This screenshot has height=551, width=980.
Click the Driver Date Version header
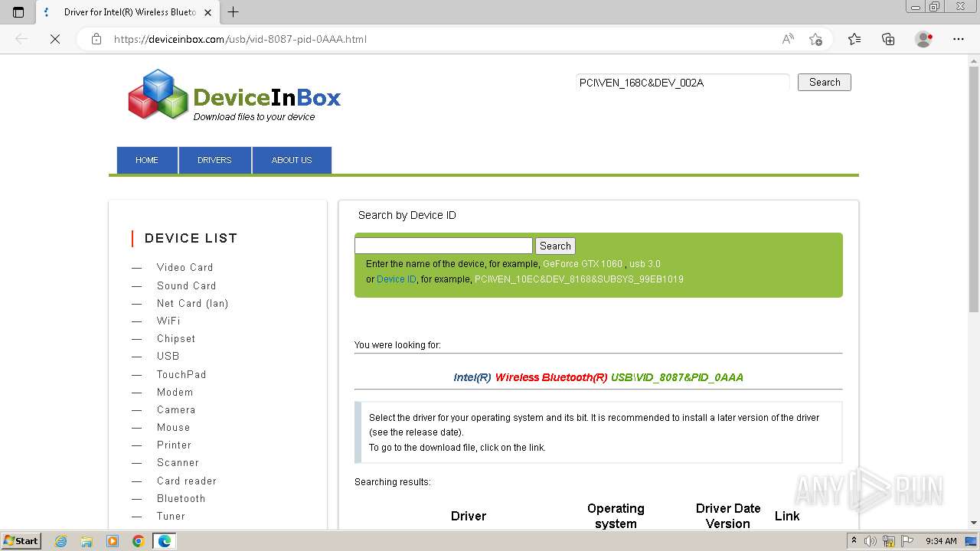pos(728,516)
